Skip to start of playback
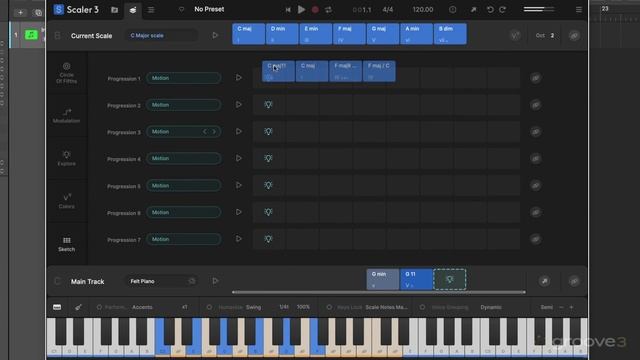Viewport: 640px width, 360px height. point(288,10)
